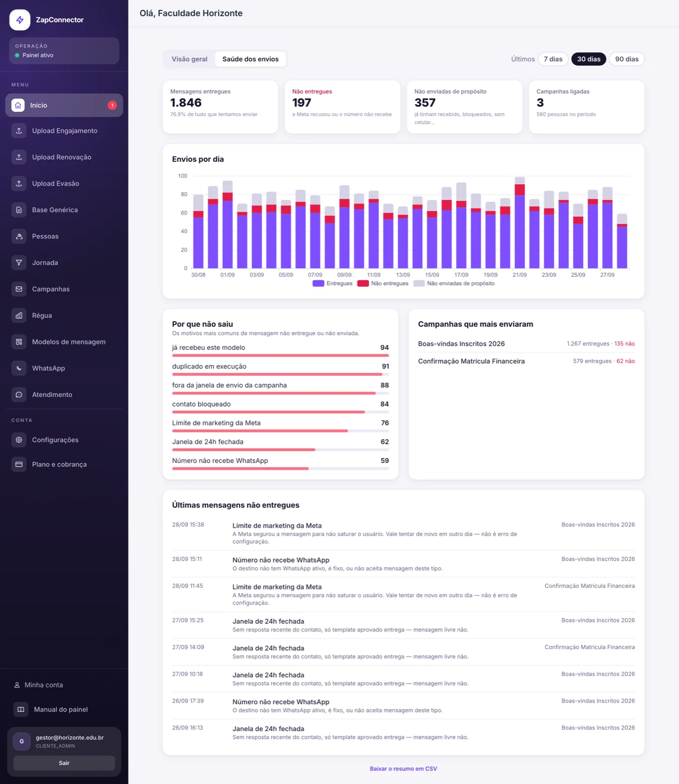Screen dimensions: 679x784
Task: Open the Manual do painel book icon
Action: (x=21, y=710)
